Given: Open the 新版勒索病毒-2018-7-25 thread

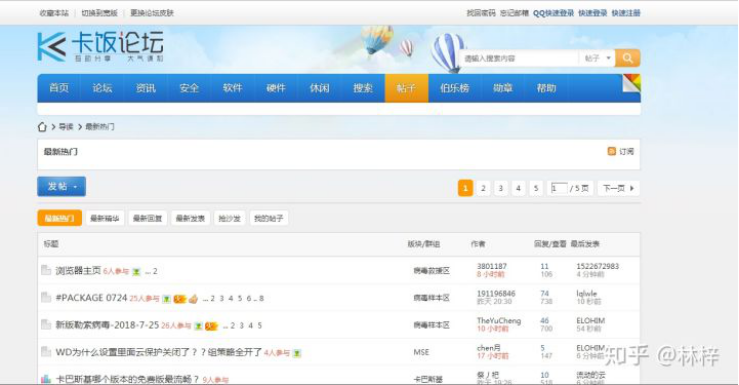Looking at the screenshot, I should pyautogui.click(x=107, y=325).
